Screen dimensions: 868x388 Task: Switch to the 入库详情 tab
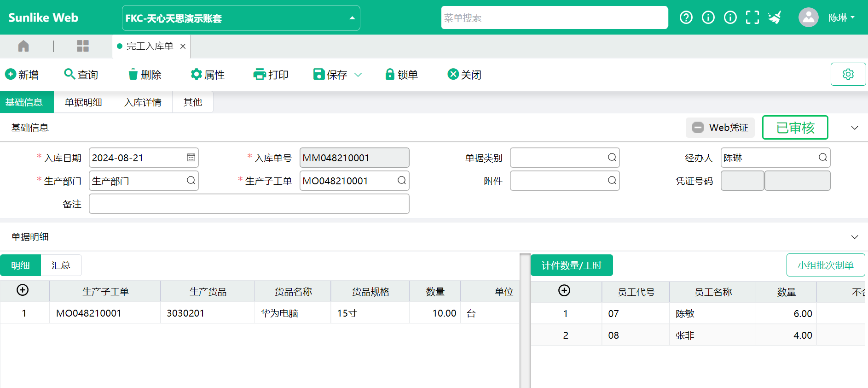click(143, 102)
